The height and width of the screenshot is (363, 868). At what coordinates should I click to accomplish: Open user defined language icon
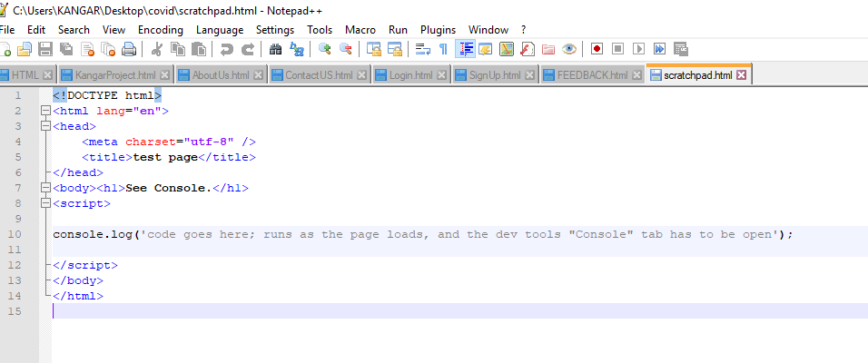tap(486, 49)
